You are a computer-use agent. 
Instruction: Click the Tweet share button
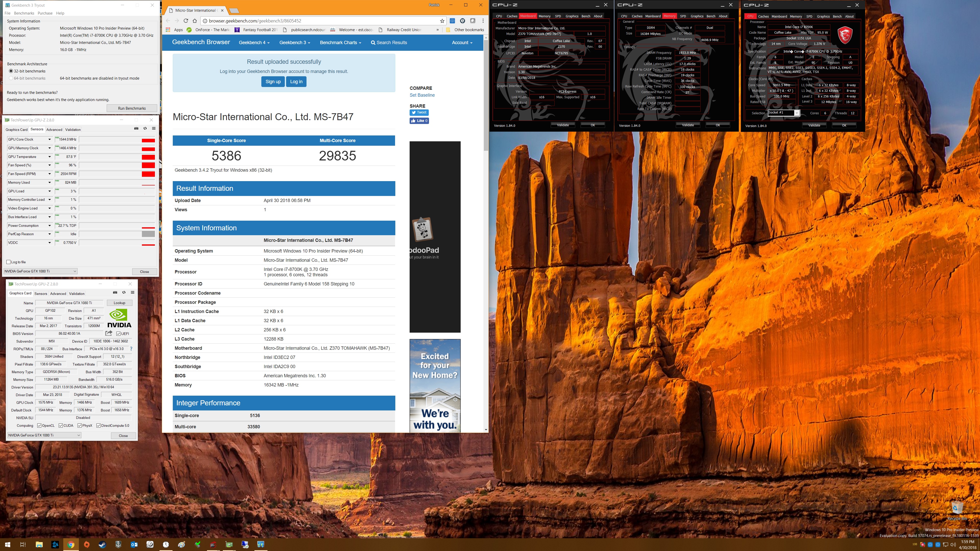pyautogui.click(x=419, y=112)
